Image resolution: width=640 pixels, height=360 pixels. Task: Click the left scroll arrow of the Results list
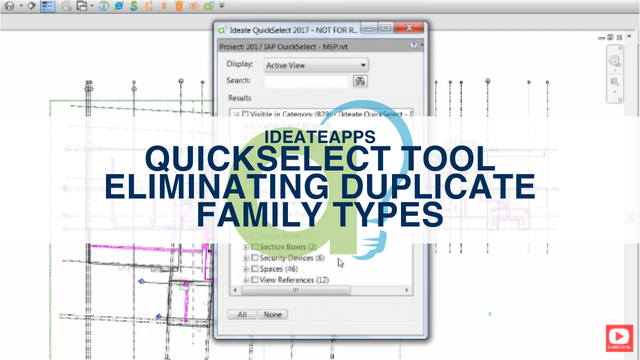tap(235, 290)
